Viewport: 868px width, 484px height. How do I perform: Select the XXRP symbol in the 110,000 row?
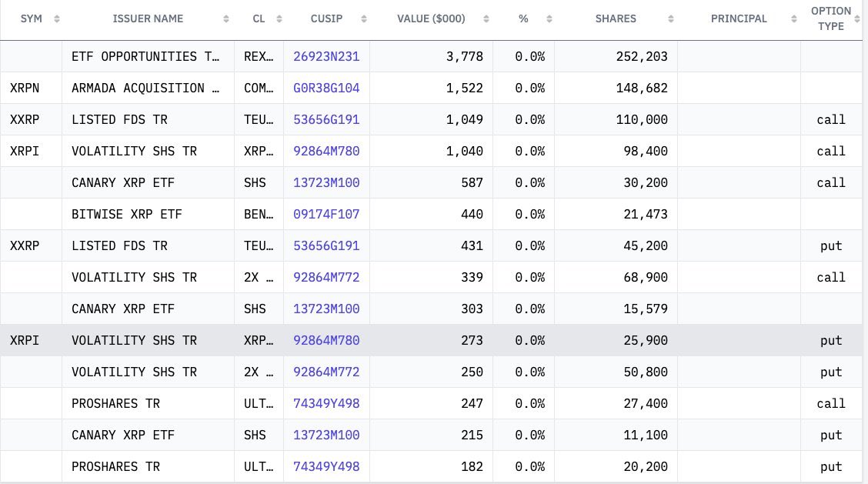[25, 119]
